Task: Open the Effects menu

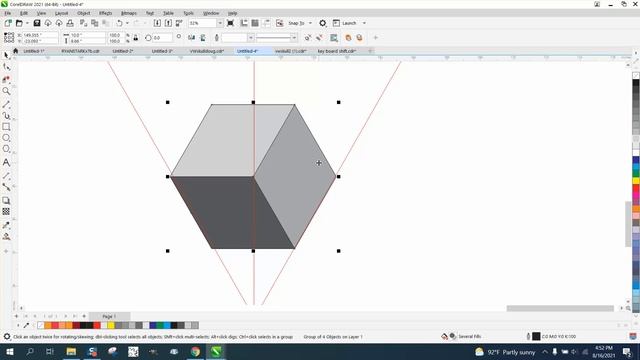Action: 105,13
